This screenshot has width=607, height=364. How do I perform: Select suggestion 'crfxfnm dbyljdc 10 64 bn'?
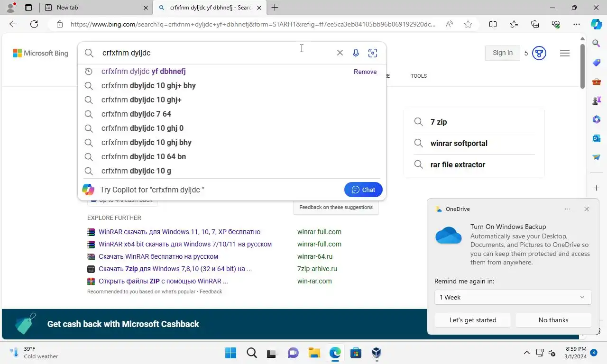pos(231,157)
